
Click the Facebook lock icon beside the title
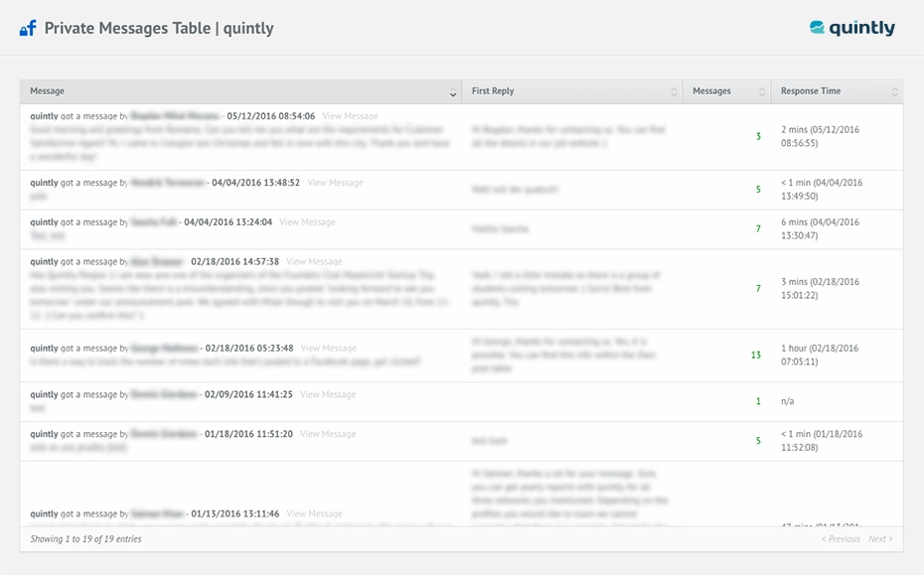coord(28,28)
